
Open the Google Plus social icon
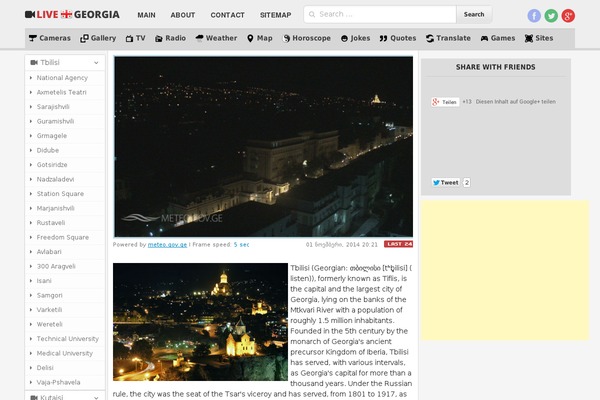click(568, 16)
